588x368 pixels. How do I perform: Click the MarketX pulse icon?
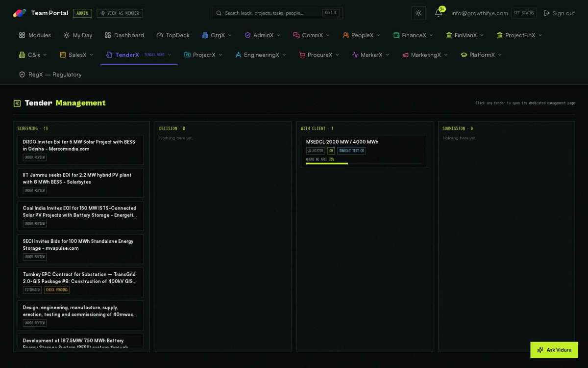click(x=355, y=55)
